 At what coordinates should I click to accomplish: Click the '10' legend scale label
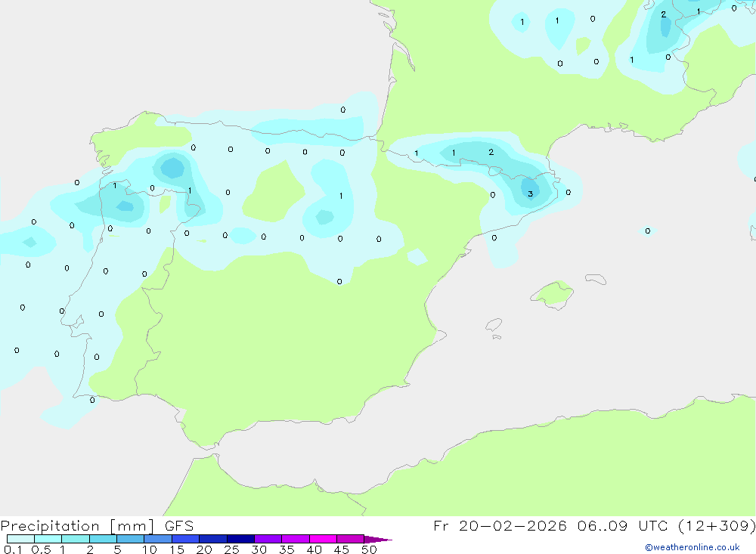[150, 549]
